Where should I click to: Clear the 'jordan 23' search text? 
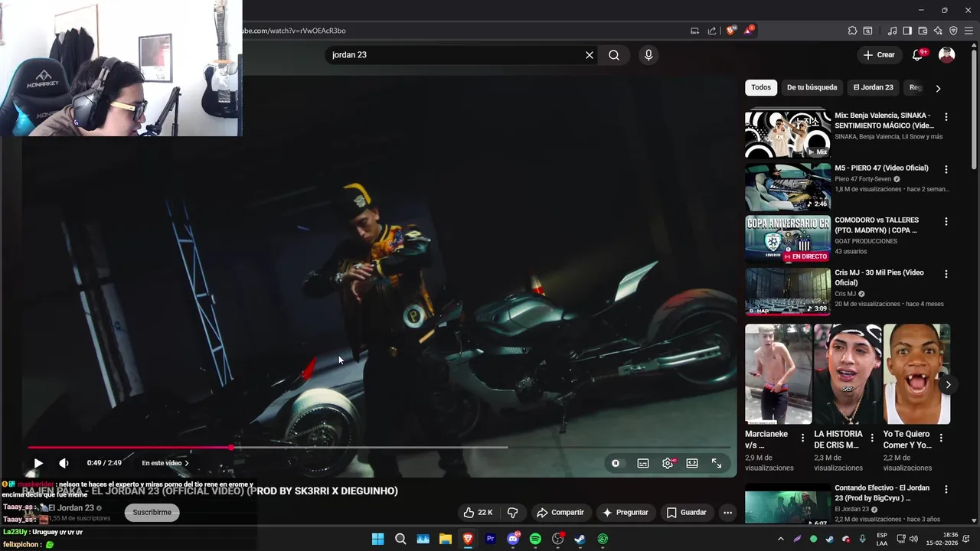pos(590,55)
